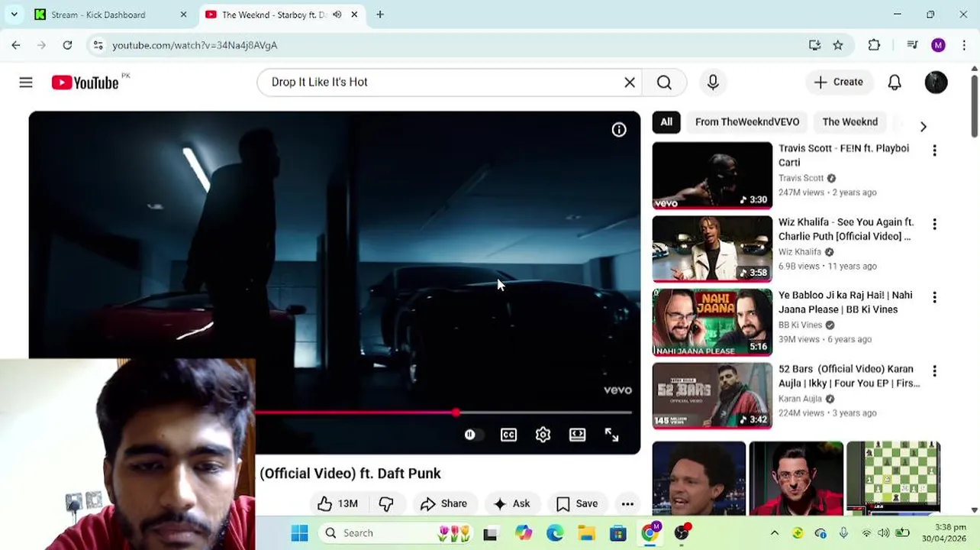Open a new browser tab
The height and width of the screenshot is (550, 980).
380,15
